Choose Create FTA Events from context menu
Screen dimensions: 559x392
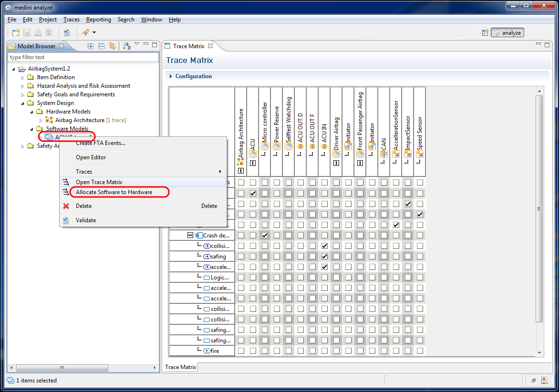tap(100, 143)
